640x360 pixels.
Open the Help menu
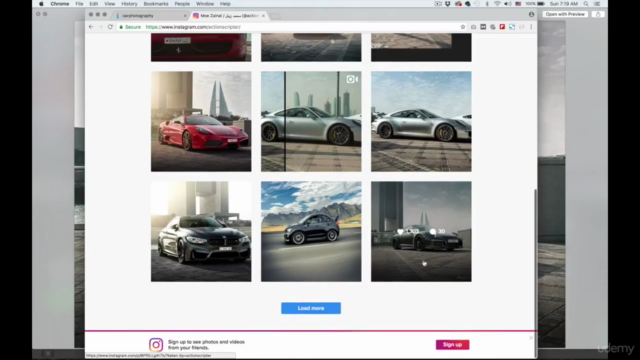(x=225, y=4)
